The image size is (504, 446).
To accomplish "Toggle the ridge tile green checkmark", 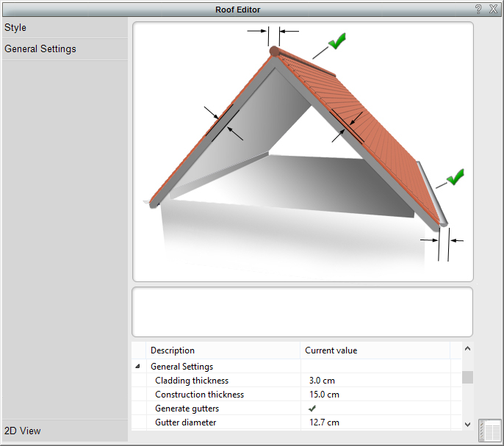I will [x=336, y=41].
